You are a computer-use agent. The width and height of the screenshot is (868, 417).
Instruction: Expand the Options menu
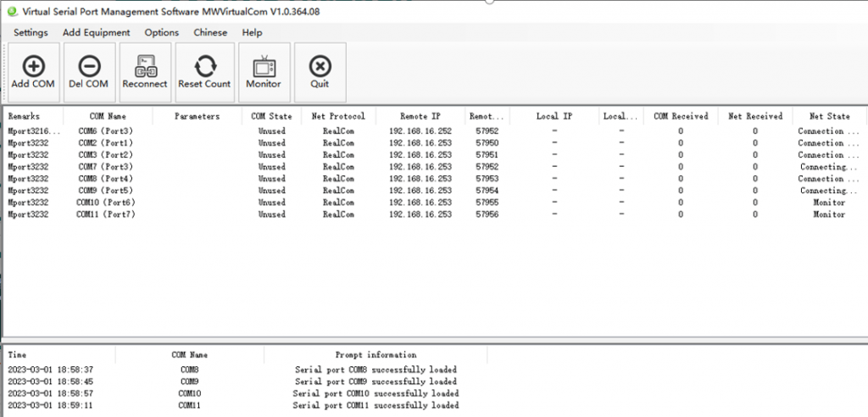click(161, 32)
